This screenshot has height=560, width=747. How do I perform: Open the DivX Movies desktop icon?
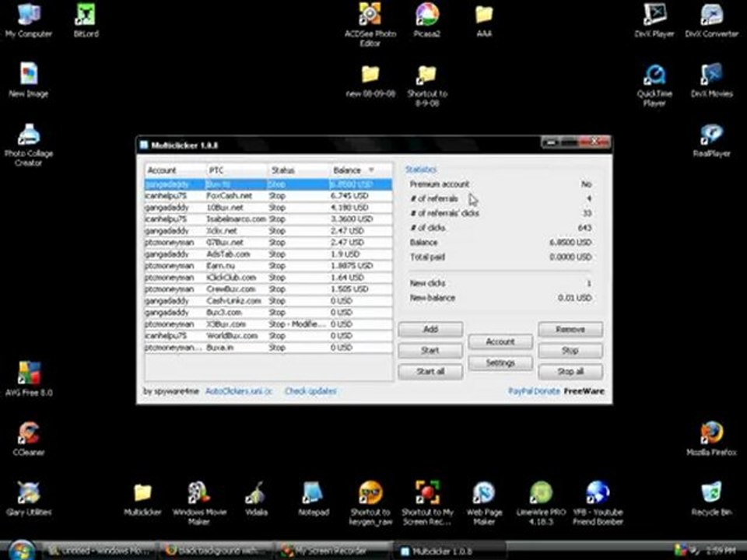712,80
